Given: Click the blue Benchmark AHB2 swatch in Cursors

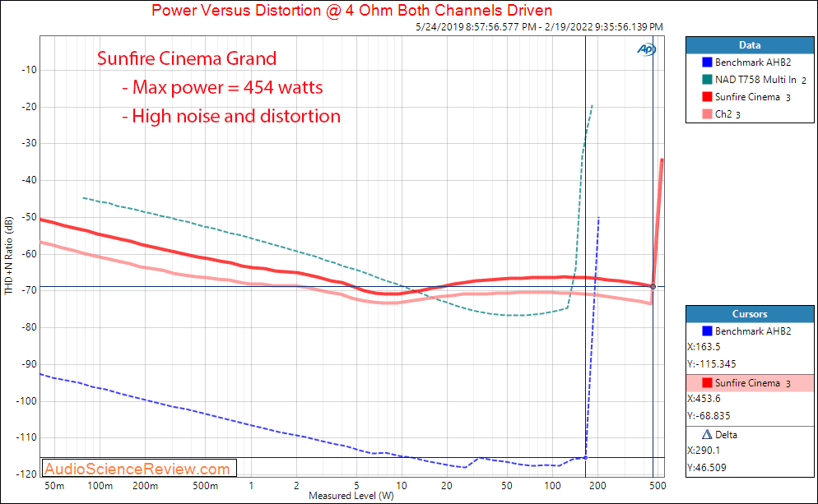Looking at the screenshot, I should pos(708,331).
